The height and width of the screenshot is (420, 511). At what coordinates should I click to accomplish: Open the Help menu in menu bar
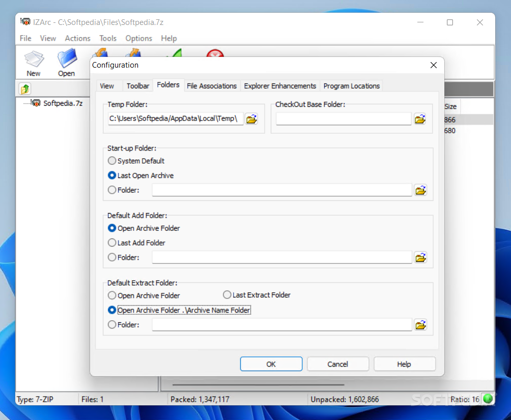tap(169, 38)
